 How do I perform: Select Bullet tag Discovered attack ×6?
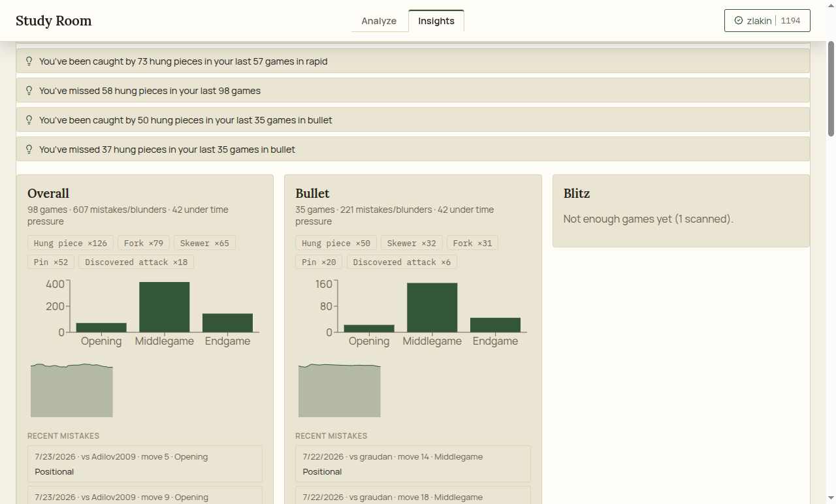[402, 262]
